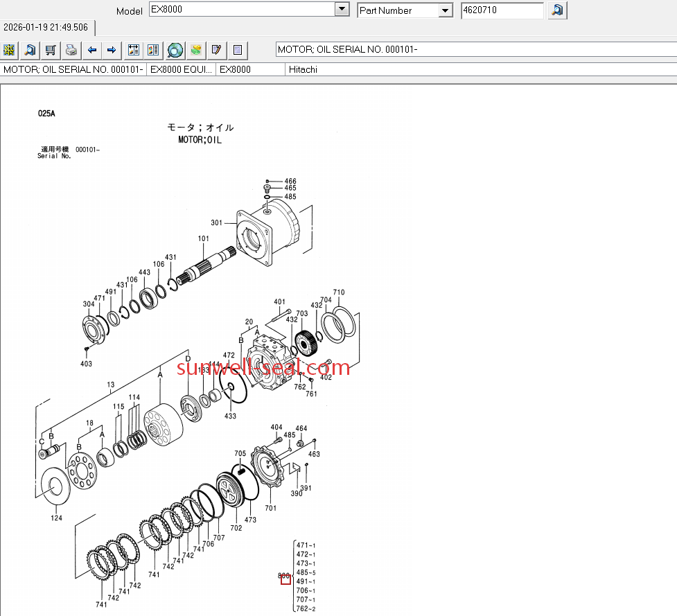Open the shopping cart
677x616 pixels.
[51, 50]
